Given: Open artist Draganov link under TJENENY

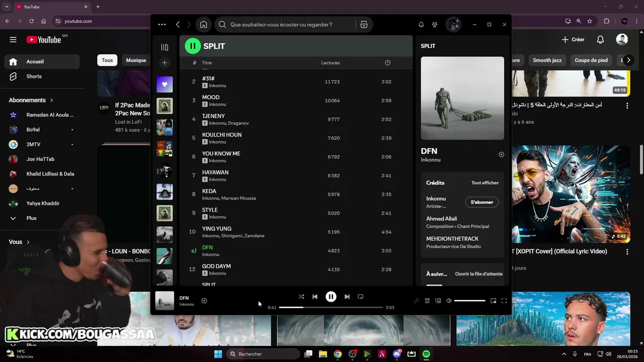Looking at the screenshot, I should click(x=238, y=123).
